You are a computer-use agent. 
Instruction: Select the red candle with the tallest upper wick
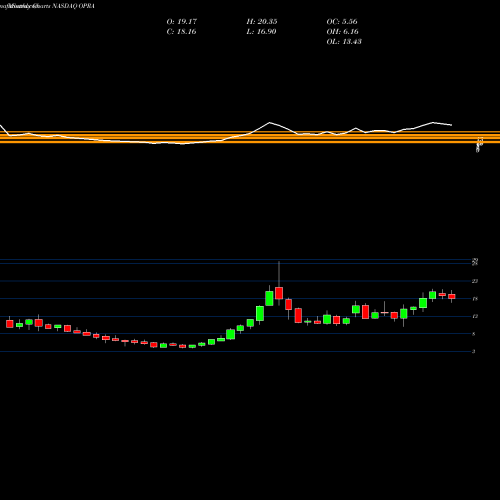279,293
